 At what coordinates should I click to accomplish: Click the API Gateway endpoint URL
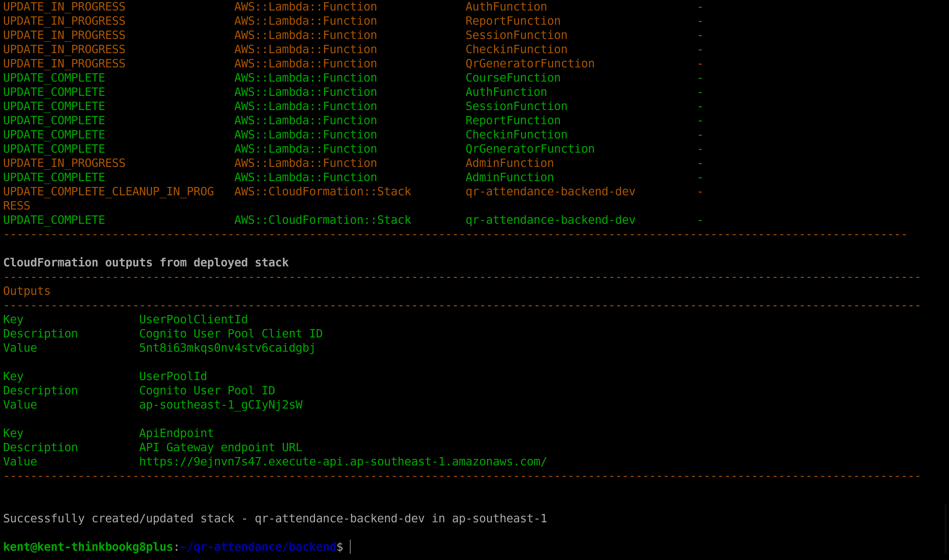tap(343, 461)
